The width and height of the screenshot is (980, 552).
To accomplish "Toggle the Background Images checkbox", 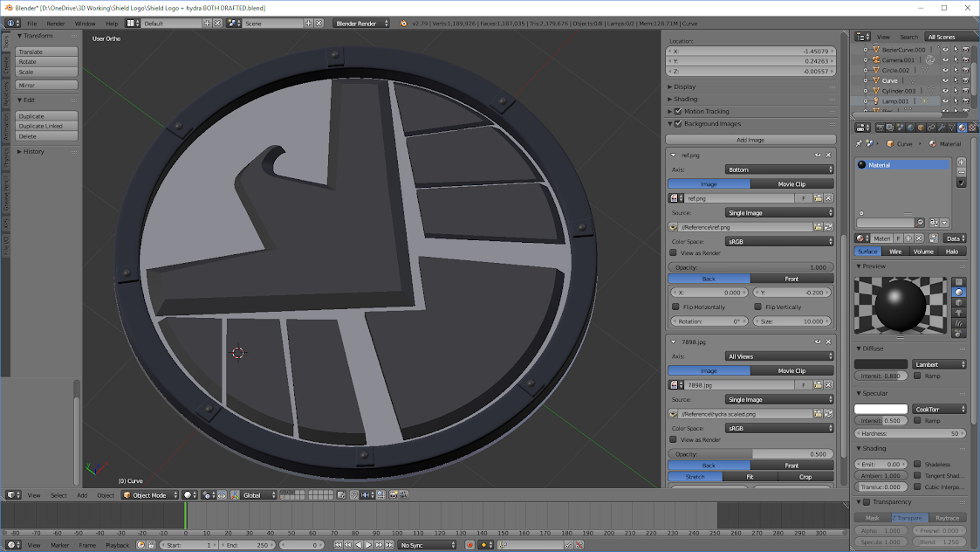I will (x=678, y=124).
